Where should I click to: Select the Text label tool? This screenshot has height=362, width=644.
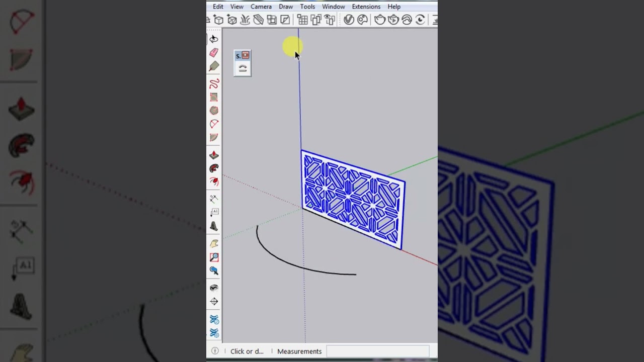coord(214,213)
